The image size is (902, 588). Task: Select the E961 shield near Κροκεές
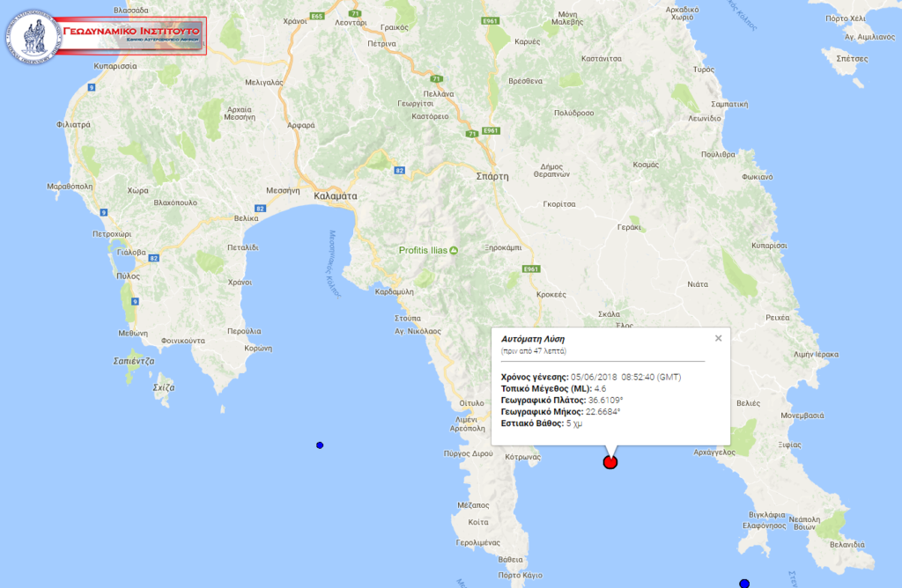point(531,269)
